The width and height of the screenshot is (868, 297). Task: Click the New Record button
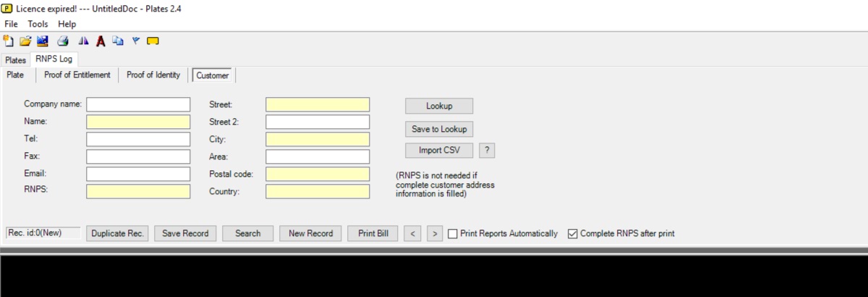[x=311, y=233]
